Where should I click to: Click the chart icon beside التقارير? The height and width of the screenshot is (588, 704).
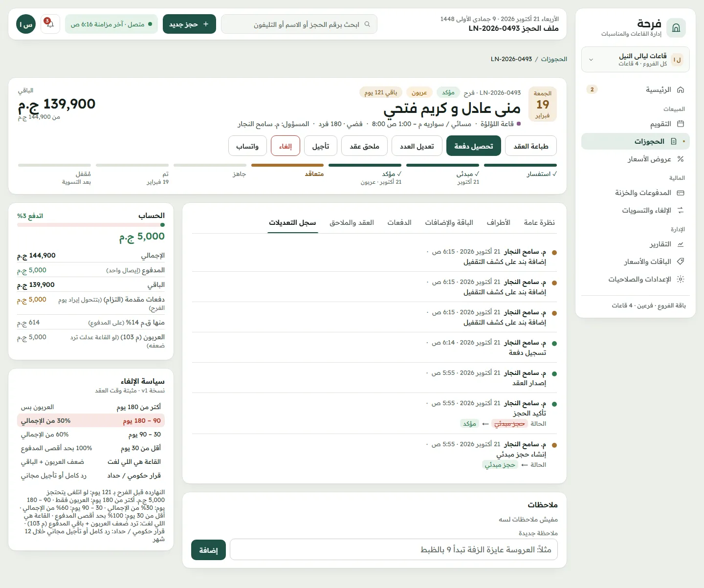(x=681, y=244)
